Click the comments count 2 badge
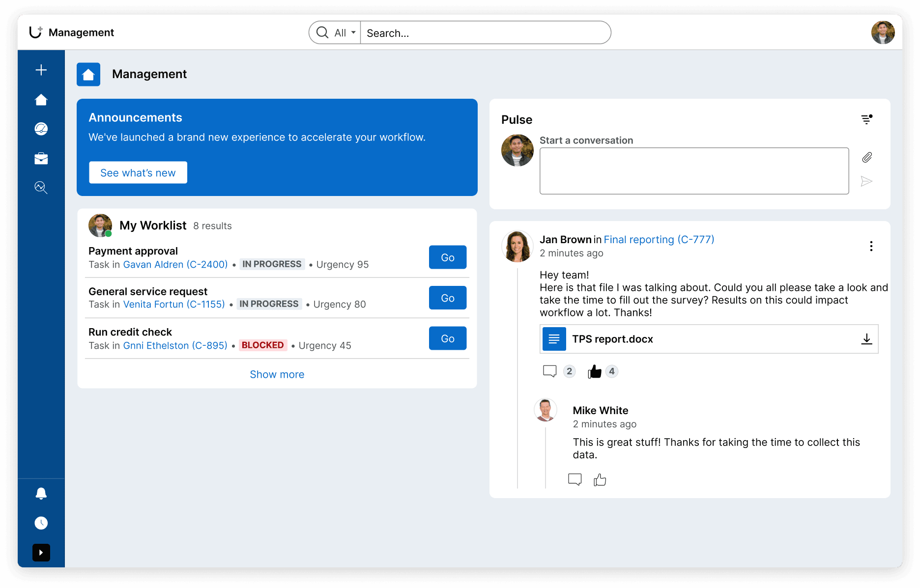 pyautogui.click(x=570, y=371)
